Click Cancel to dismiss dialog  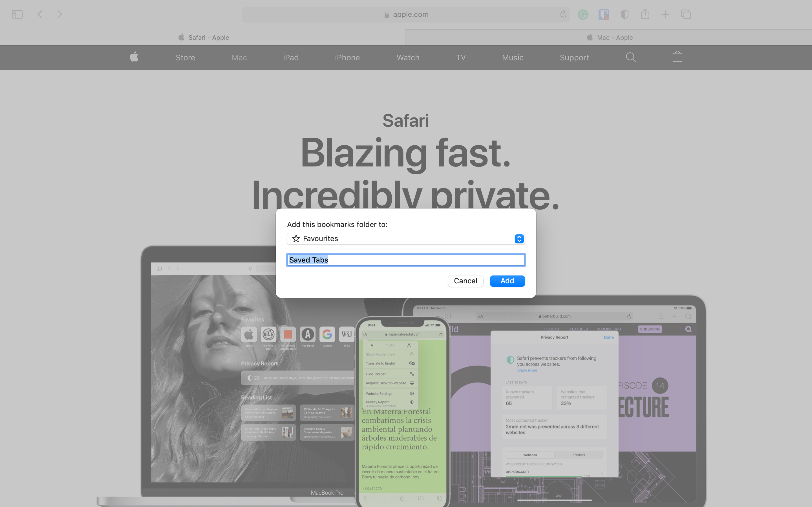(465, 280)
